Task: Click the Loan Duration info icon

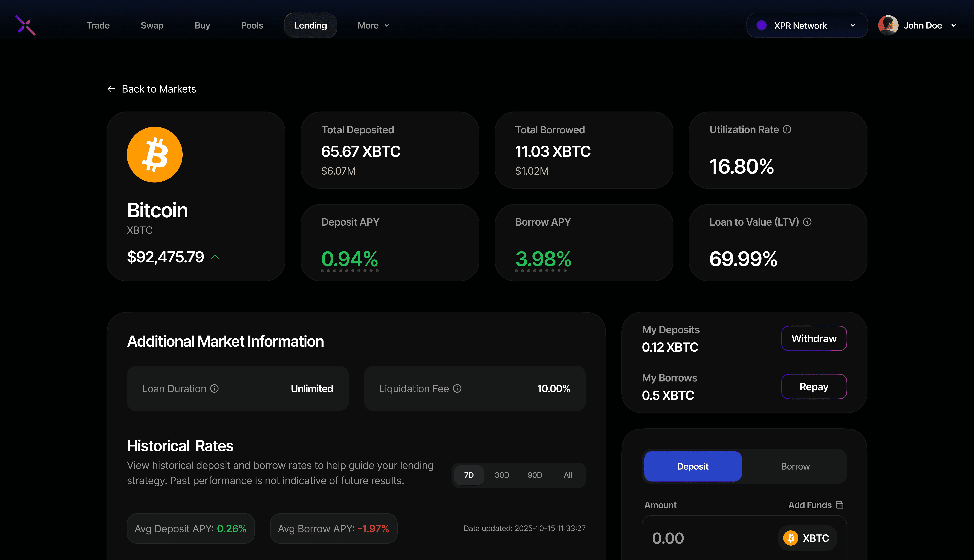Action: click(214, 388)
